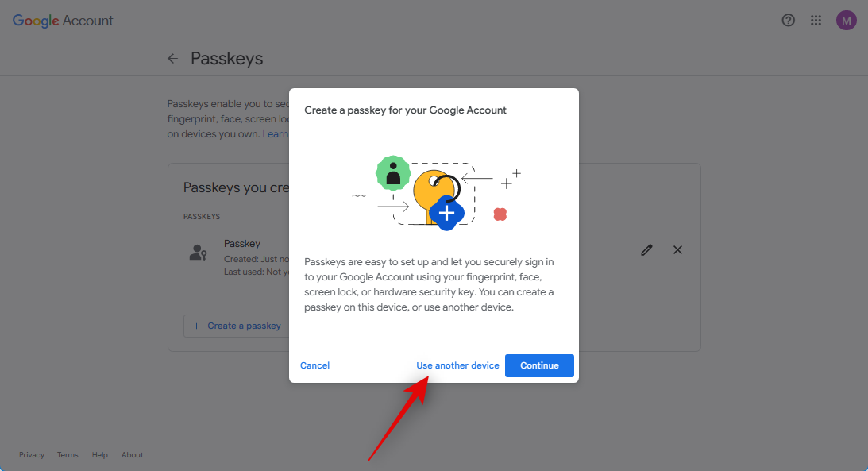Open the About footer link
Viewport: 868px width, 471px height.
(133, 455)
